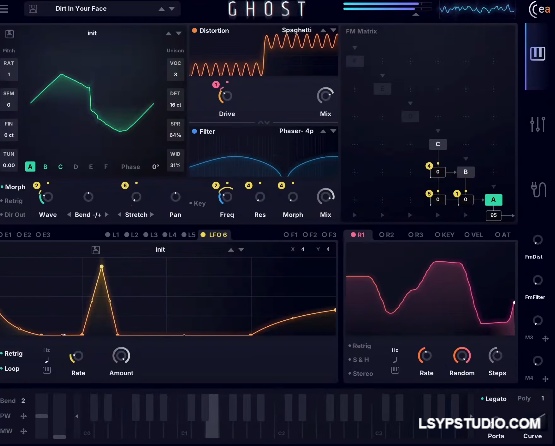The width and height of the screenshot is (555, 446).
Task: Toggle the S&H option in random panel
Action: [359, 360]
